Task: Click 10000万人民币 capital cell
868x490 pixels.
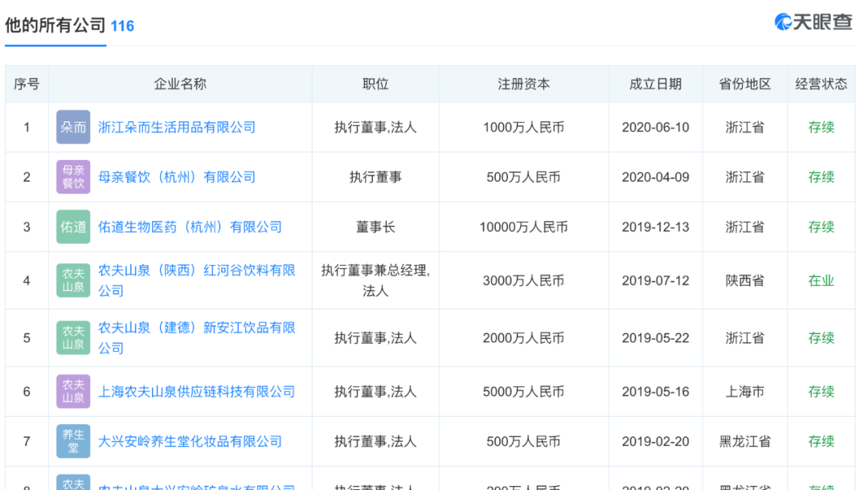Action: pos(524,227)
